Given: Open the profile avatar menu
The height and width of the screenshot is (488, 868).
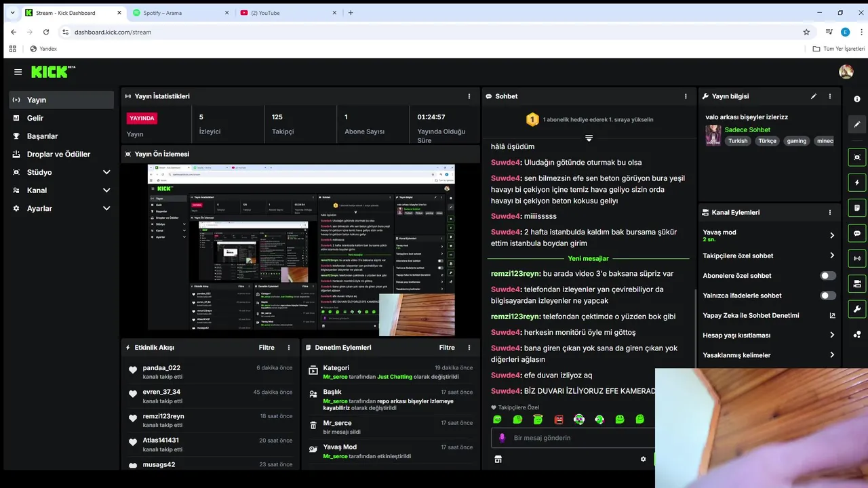Looking at the screenshot, I should (x=846, y=72).
